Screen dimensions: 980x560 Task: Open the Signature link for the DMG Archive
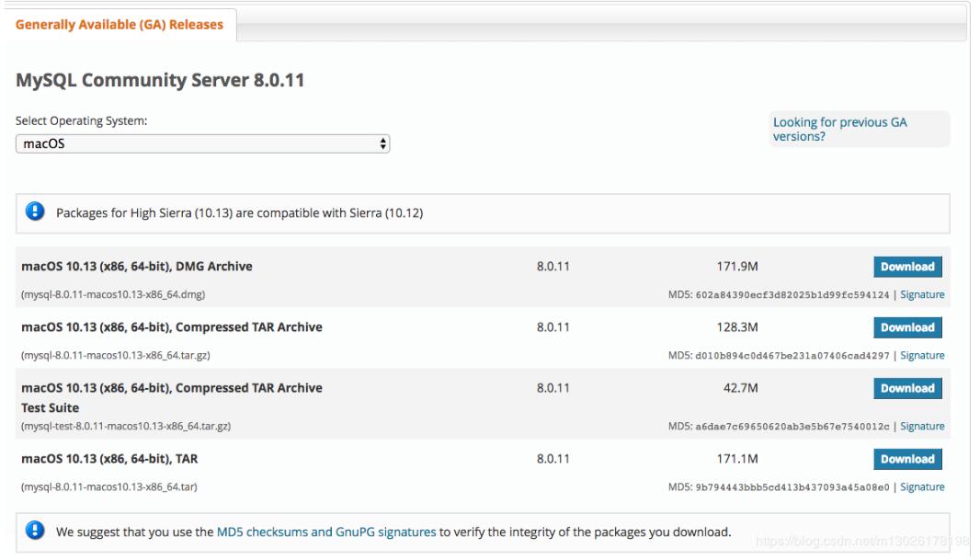point(922,294)
